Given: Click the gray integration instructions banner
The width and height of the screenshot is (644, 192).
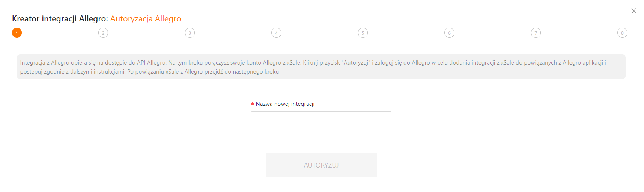Looking at the screenshot, I should [x=321, y=67].
